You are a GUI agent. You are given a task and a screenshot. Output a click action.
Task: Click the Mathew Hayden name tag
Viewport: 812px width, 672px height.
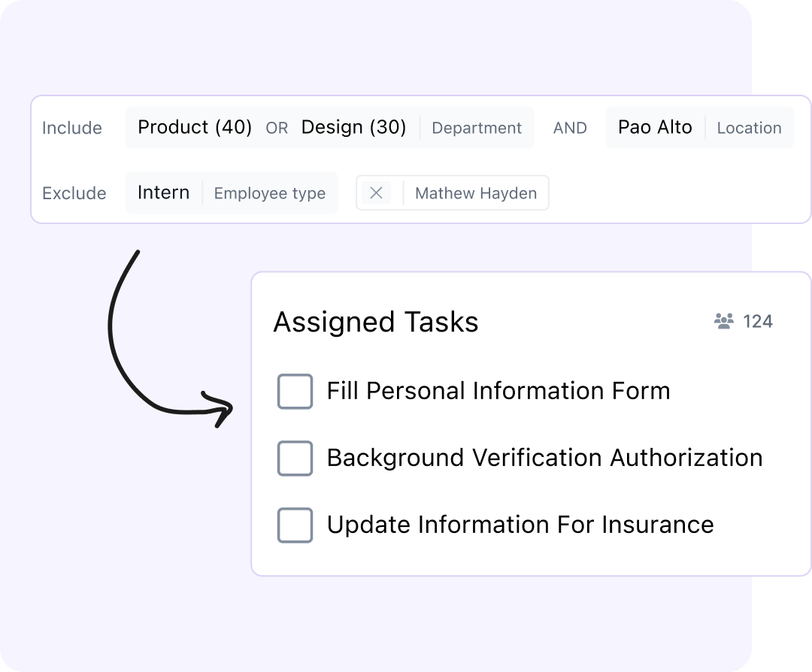pos(476,193)
